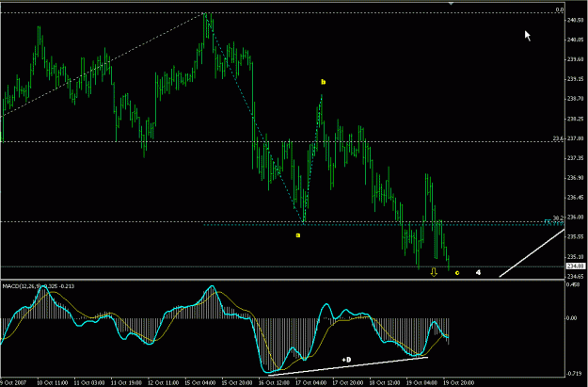Viewport: 588px width, 387px height.
Task: Select the yellow wave label 'c' near the bottom
Action: (x=456, y=273)
